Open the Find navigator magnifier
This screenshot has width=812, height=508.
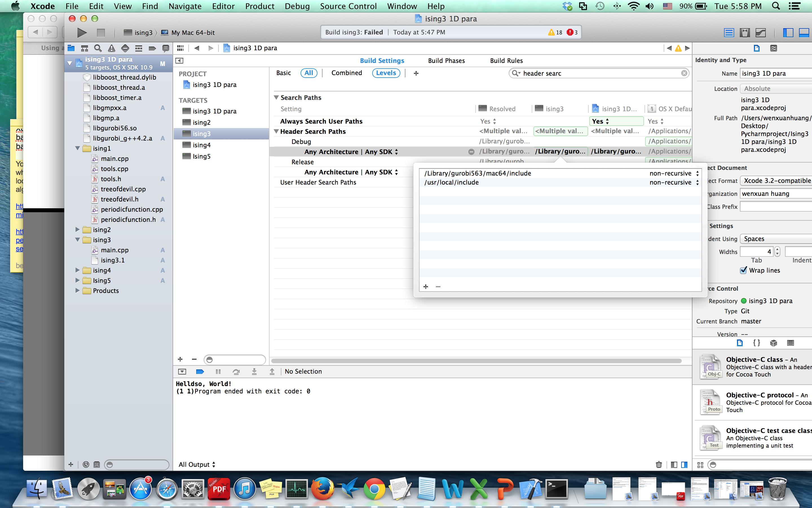[x=98, y=48]
